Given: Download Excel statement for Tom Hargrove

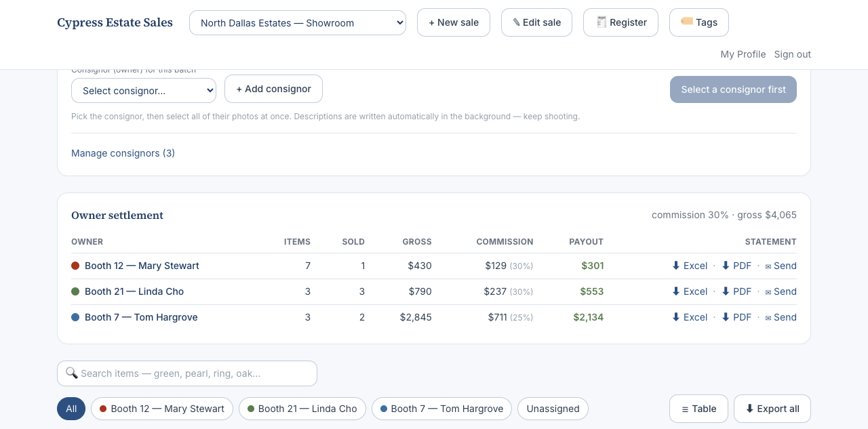Looking at the screenshot, I should 690,317.
